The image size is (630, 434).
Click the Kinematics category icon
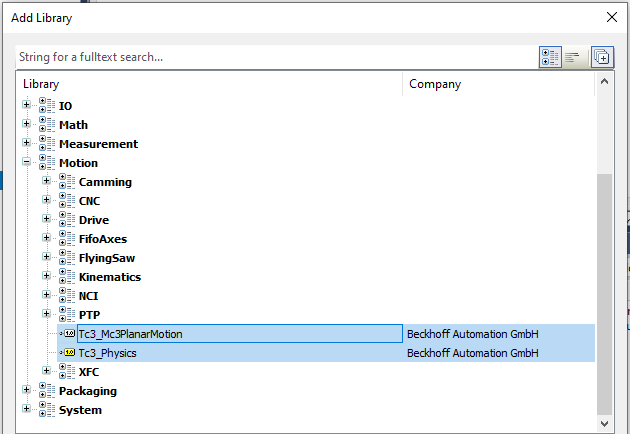coord(67,277)
